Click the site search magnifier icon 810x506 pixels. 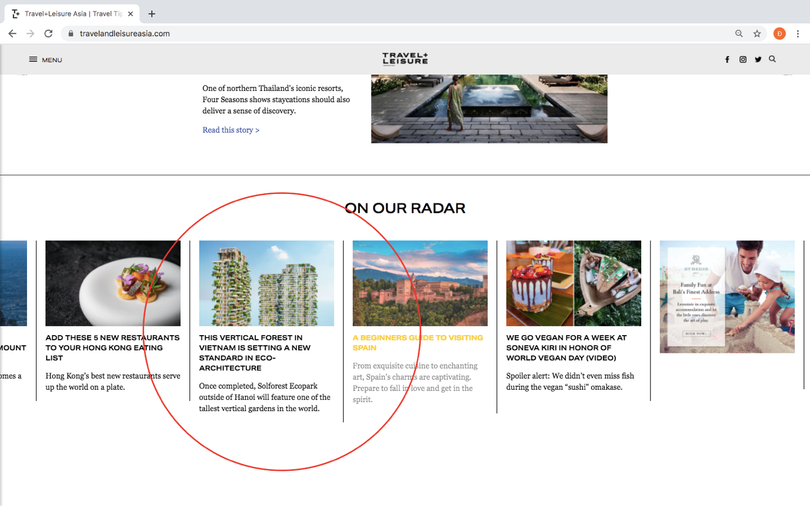pos(772,59)
